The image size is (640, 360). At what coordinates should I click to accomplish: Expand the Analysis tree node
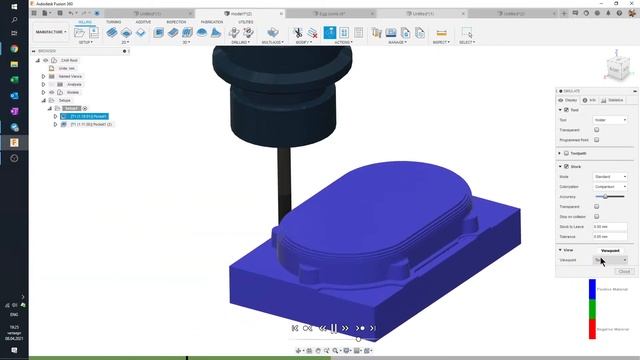pos(43,84)
